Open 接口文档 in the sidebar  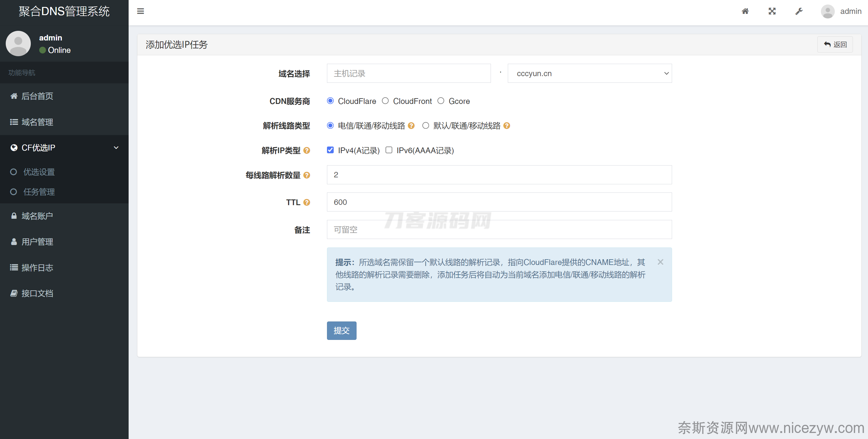64,293
